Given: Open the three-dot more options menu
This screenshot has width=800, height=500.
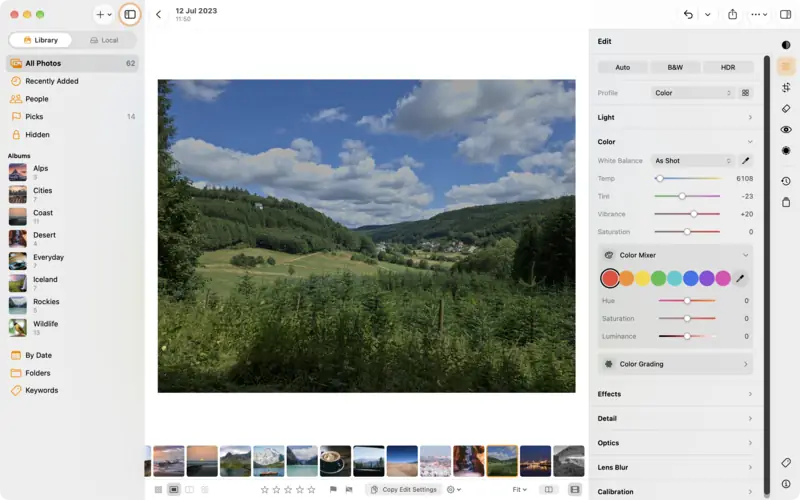Looking at the screenshot, I should [x=759, y=14].
